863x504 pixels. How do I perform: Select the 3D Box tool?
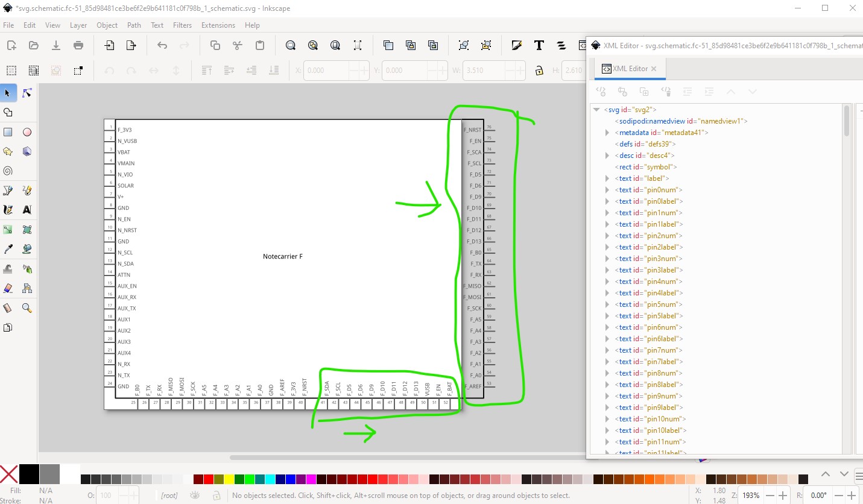(x=27, y=151)
